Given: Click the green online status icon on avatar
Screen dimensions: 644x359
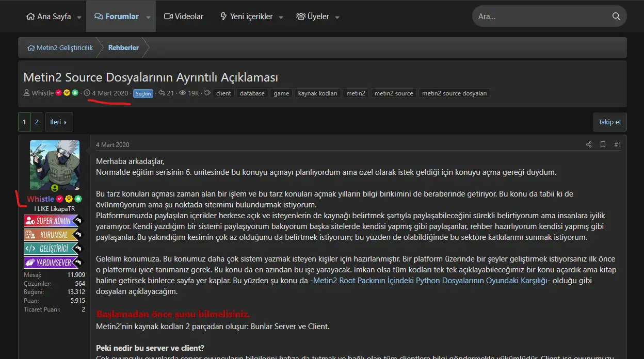Looking at the screenshot, I should pos(55,188).
